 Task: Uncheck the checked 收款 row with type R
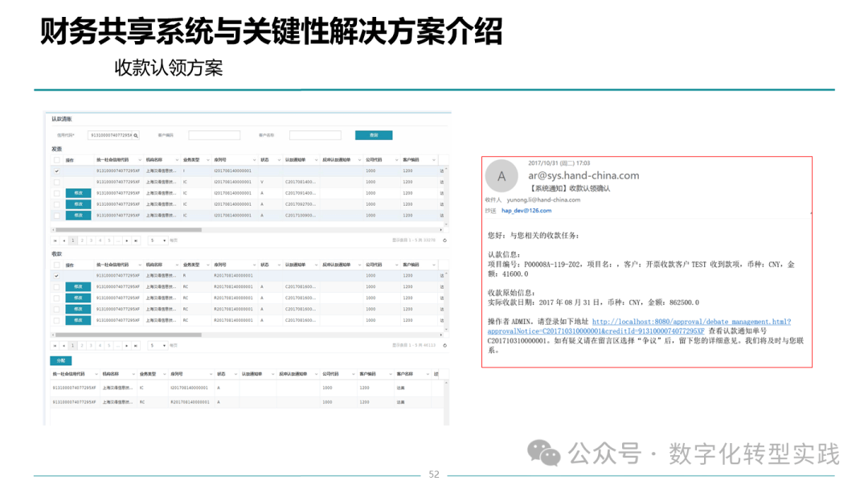[x=56, y=276]
